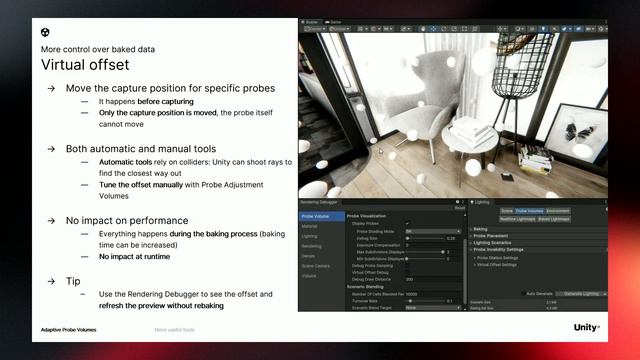640x360 pixels.
Task: Enable Debug Probe Sampling checkbox
Action: coord(408,266)
